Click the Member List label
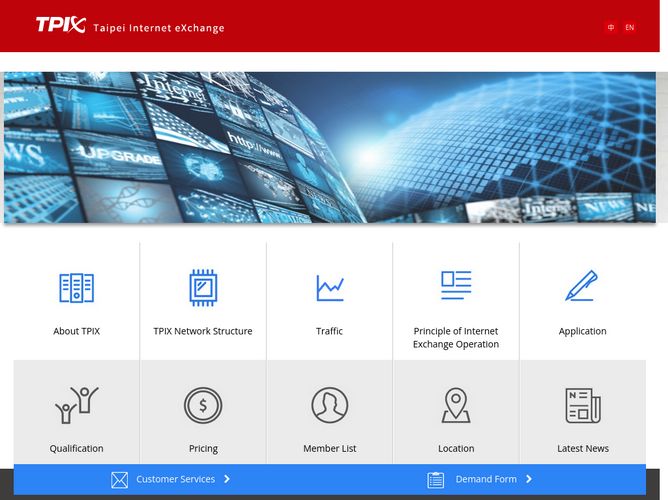The height and width of the screenshot is (500, 668). click(x=330, y=448)
